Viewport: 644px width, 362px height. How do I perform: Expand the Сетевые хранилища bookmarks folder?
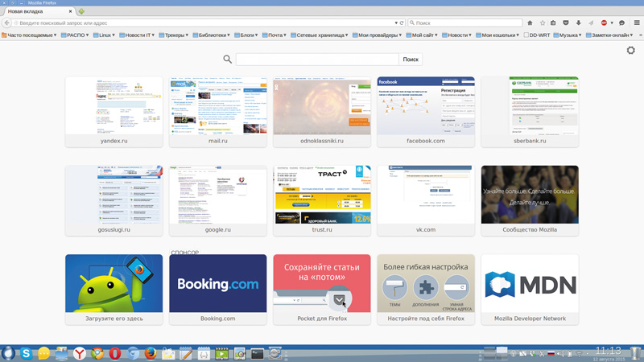coord(319,35)
